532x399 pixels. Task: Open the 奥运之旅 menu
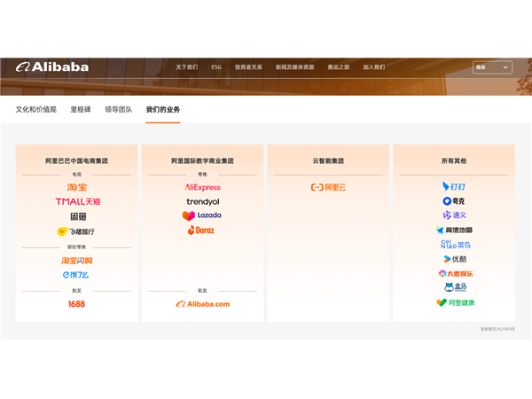tap(339, 67)
